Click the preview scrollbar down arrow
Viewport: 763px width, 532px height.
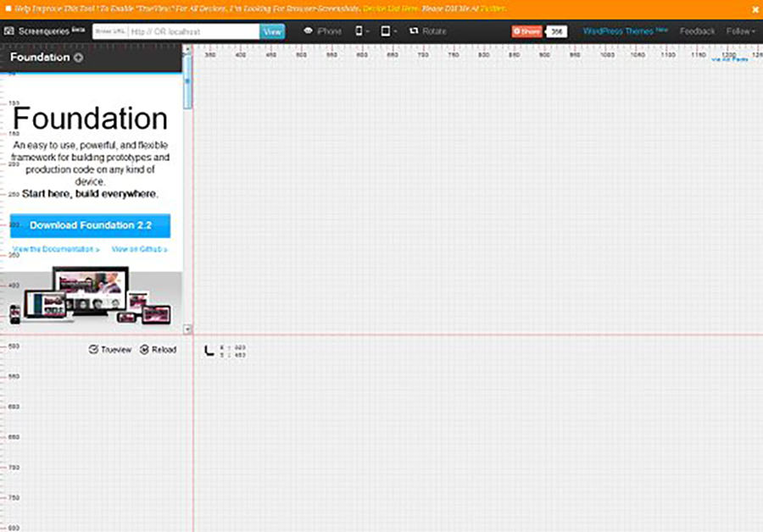[188, 330]
